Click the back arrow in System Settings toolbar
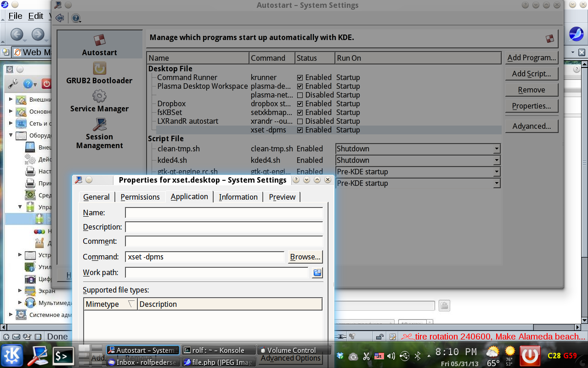 click(60, 18)
